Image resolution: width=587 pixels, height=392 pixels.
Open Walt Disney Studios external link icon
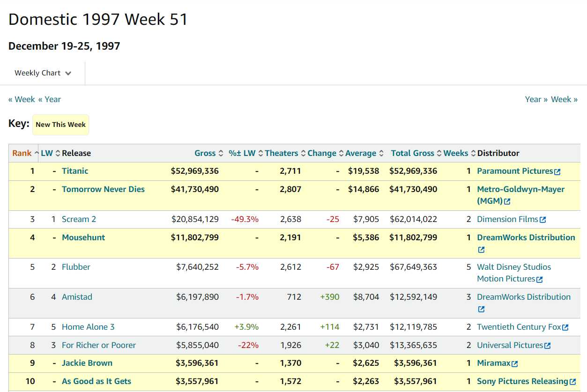pos(540,280)
